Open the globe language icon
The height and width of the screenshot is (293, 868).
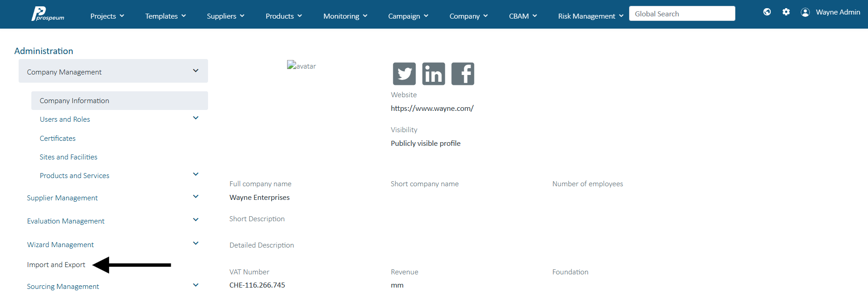pos(767,12)
